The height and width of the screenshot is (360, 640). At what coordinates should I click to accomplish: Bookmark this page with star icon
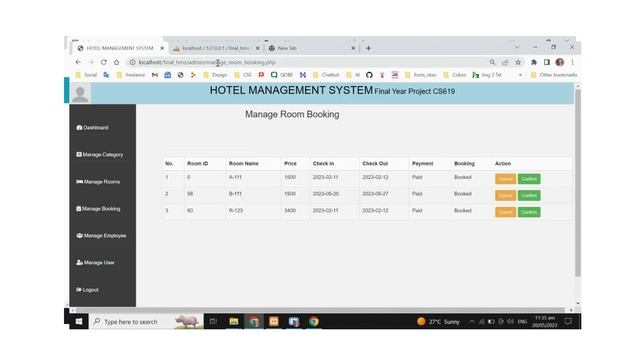coord(518,62)
